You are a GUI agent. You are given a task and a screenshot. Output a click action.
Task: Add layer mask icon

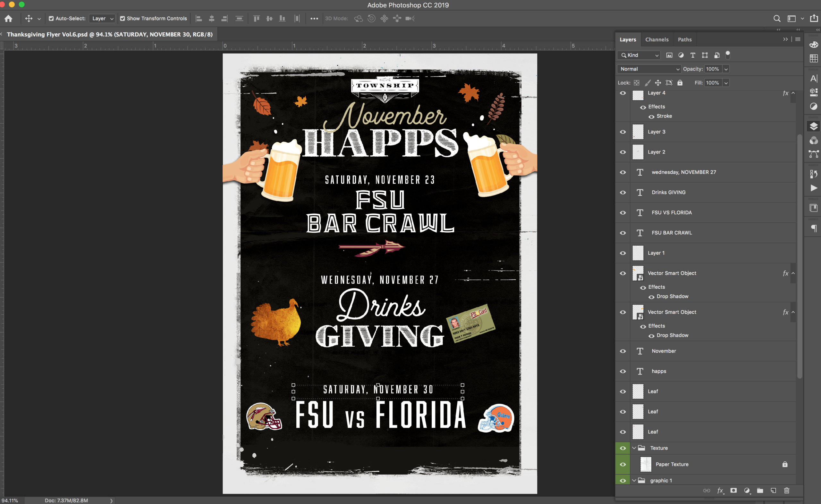pos(733,490)
